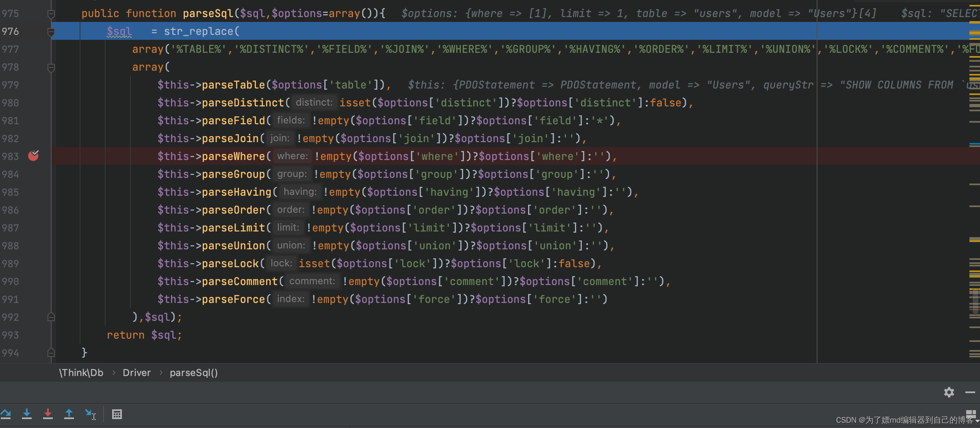Click the parseSql function name on line 975
The height and width of the screenshot is (428, 980).
point(208,13)
